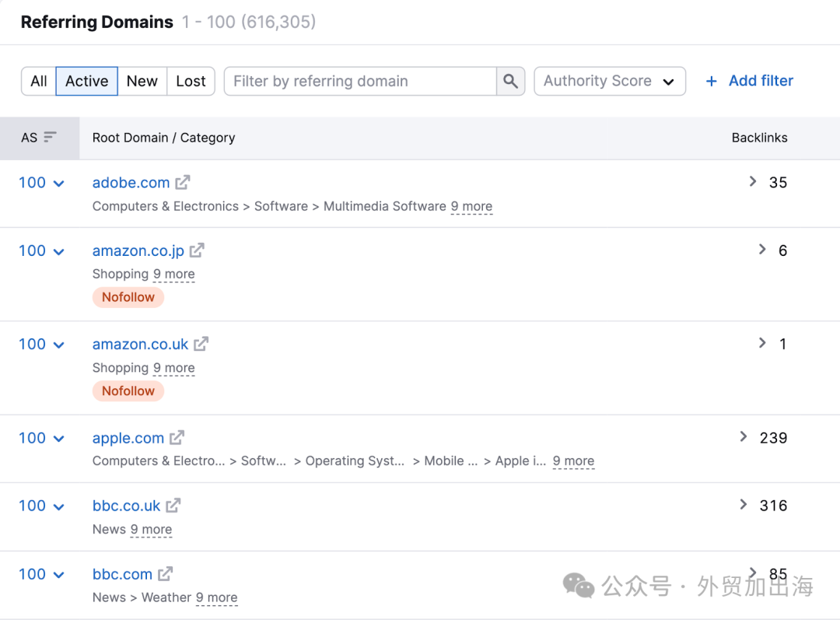Open external link icon beside adobe.com

tap(183, 182)
